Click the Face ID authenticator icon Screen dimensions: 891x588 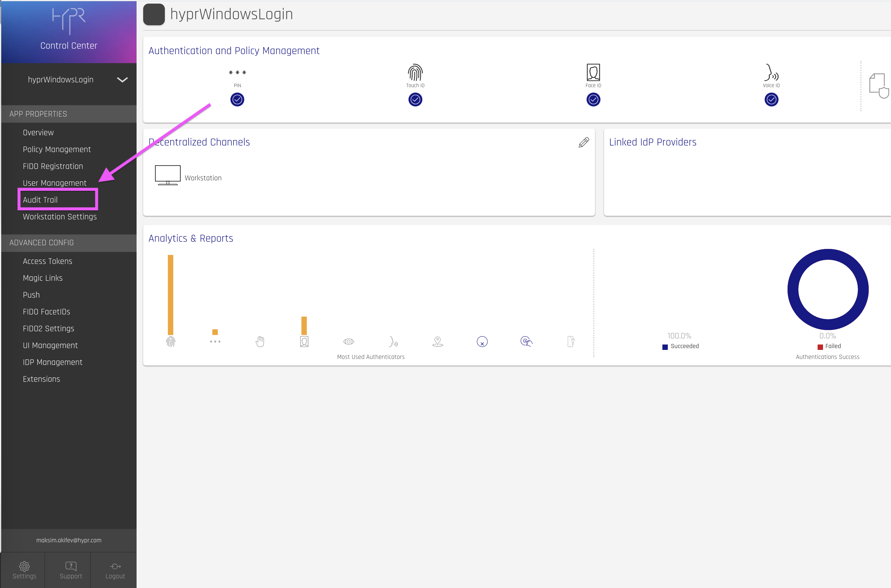tap(593, 72)
